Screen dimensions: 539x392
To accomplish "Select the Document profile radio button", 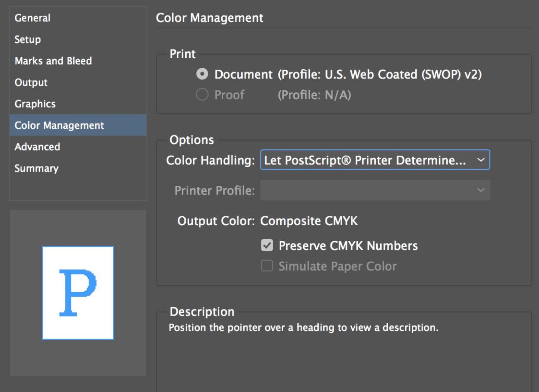I will 202,74.
